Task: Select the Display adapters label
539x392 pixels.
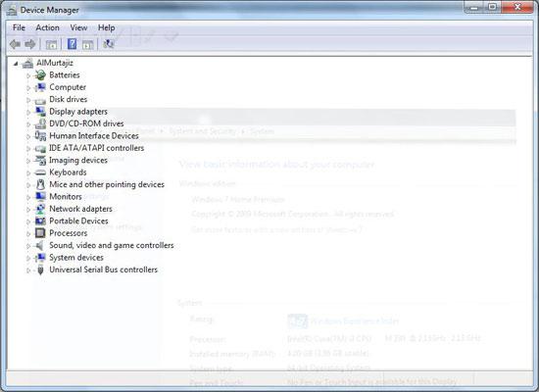Action: click(x=78, y=112)
